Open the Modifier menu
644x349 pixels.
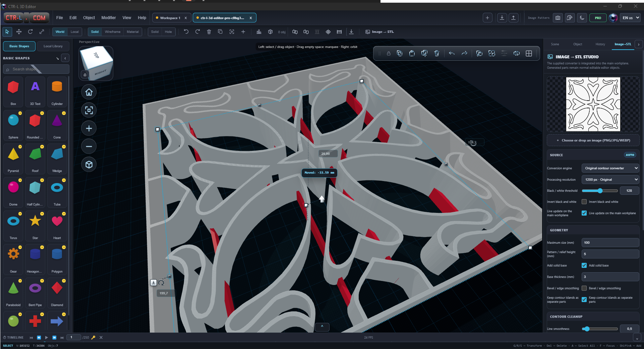(x=109, y=18)
